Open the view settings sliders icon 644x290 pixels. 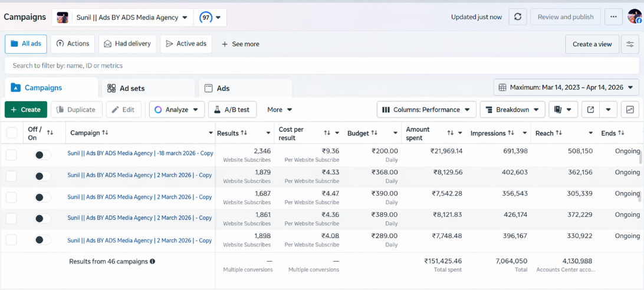[630, 44]
